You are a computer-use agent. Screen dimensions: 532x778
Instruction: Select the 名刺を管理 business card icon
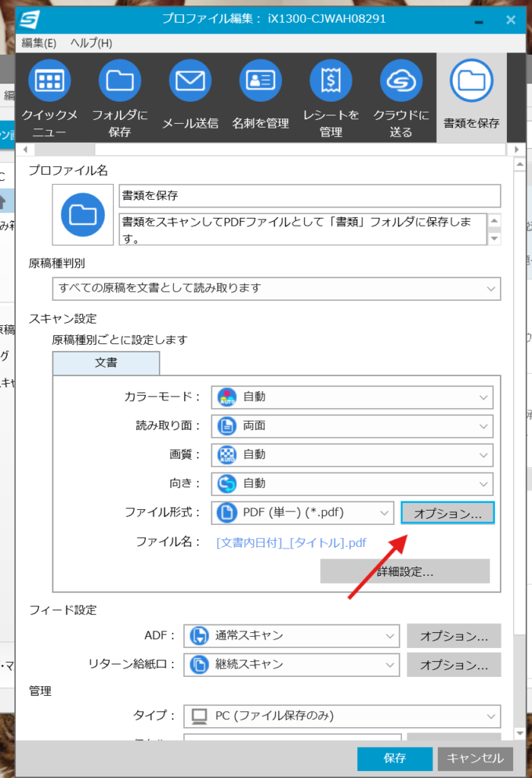tap(261, 81)
